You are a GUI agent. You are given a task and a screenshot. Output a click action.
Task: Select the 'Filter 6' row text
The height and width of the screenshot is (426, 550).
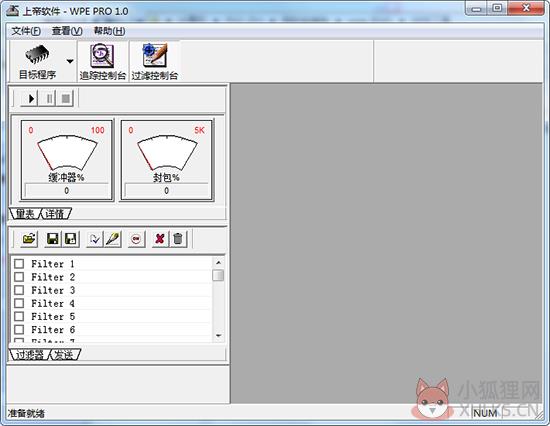click(53, 330)
